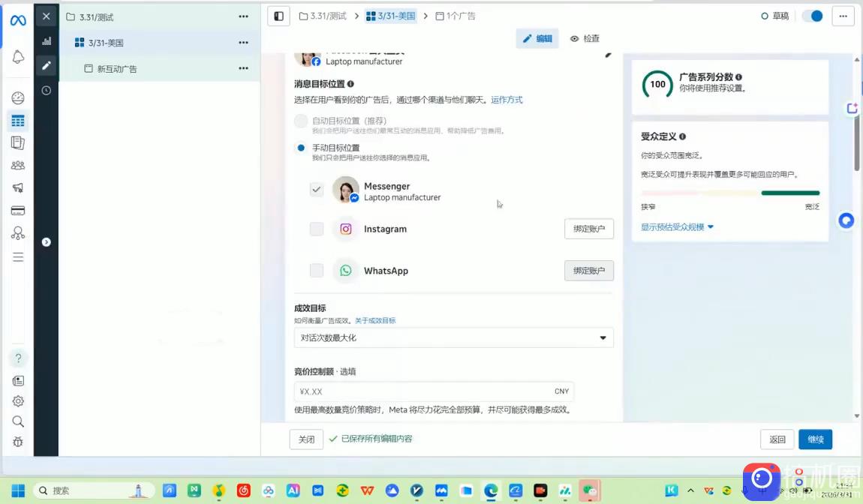Open the Windows Start button
863x504 pixels.
17,490
